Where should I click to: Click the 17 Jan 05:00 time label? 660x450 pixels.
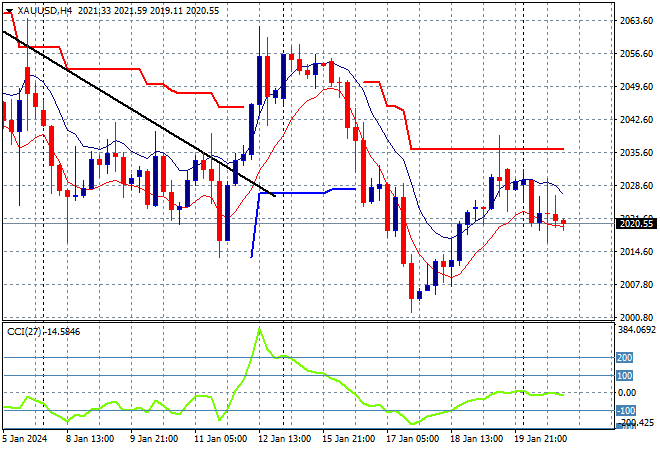click(x=412, y=439)
